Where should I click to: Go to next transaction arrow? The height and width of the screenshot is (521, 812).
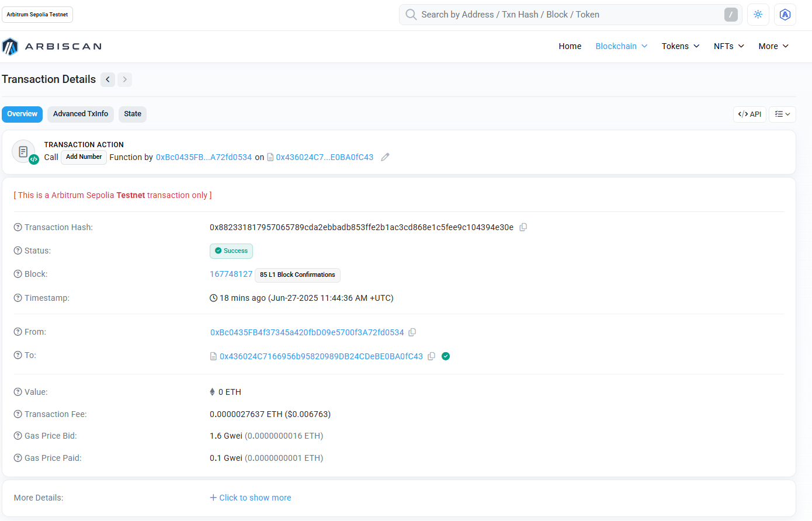(x=124, y=79)
